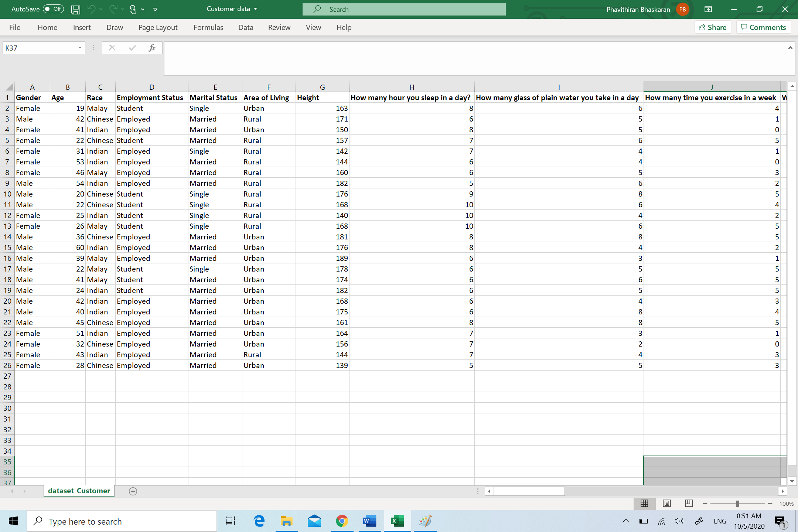Click the Share button
Viewport: 798px width, 532px height.
point(713,27)
